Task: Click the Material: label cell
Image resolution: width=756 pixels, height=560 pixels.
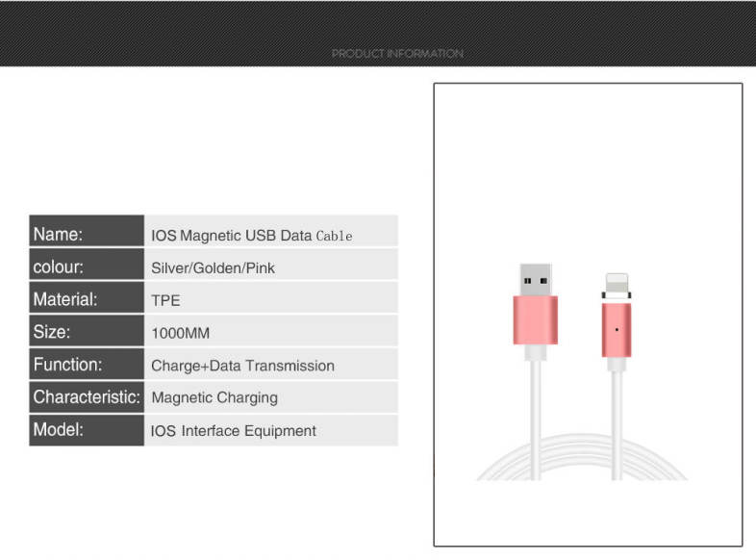Action: (87, 299)
